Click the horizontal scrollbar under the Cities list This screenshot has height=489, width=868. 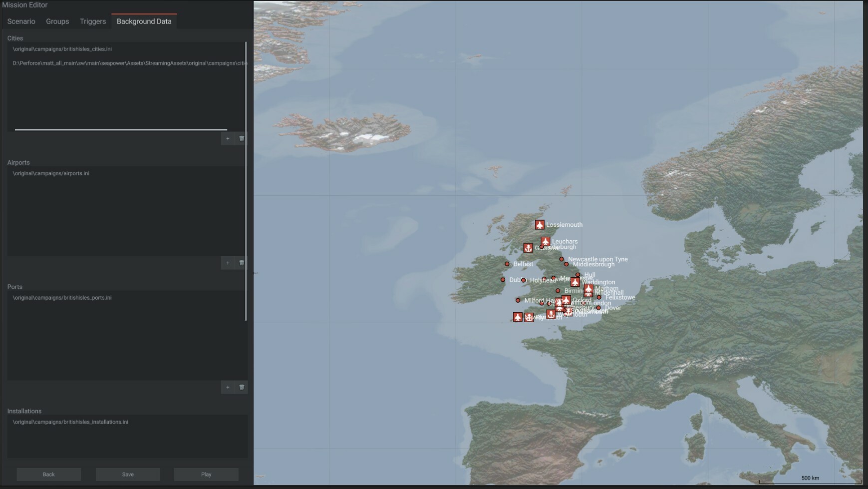tap(120, 129)
